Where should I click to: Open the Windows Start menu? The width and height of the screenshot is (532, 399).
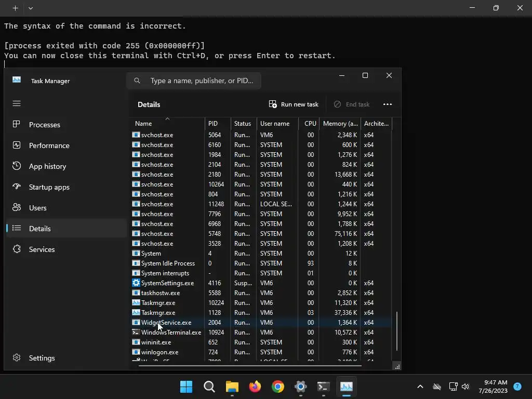tap(186, 387)
